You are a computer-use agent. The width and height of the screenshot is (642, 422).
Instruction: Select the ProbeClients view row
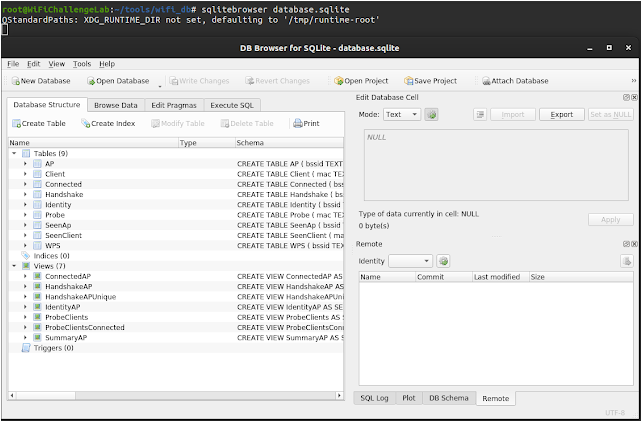(176, 317)
